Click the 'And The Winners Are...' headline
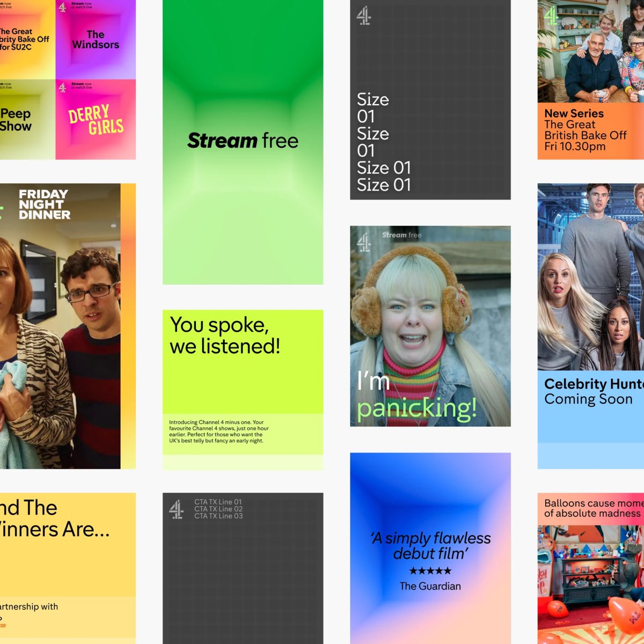Image resolution: width=644 pixels, height=644 pixels. click(55, 518)
